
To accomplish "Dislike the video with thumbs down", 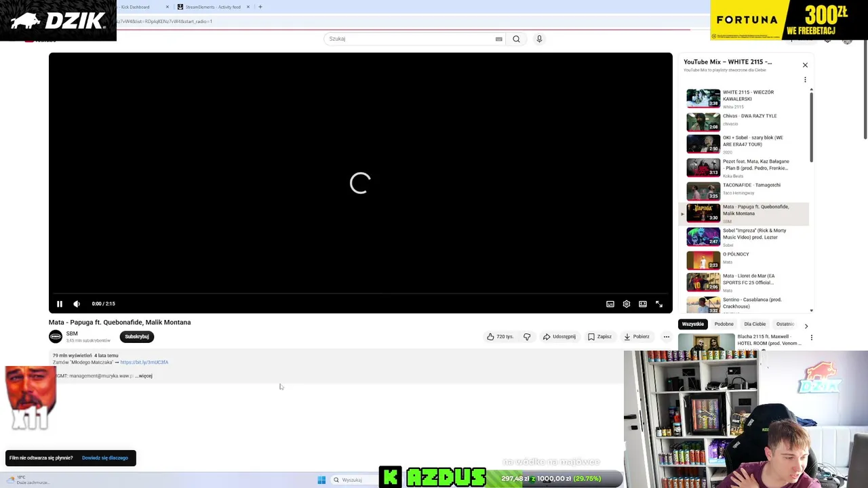I will (527, 337).
